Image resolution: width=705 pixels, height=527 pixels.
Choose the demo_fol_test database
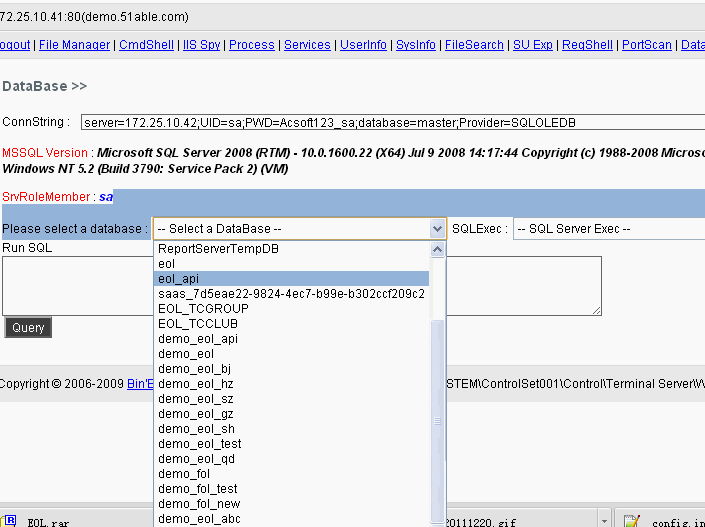(291, 489)
